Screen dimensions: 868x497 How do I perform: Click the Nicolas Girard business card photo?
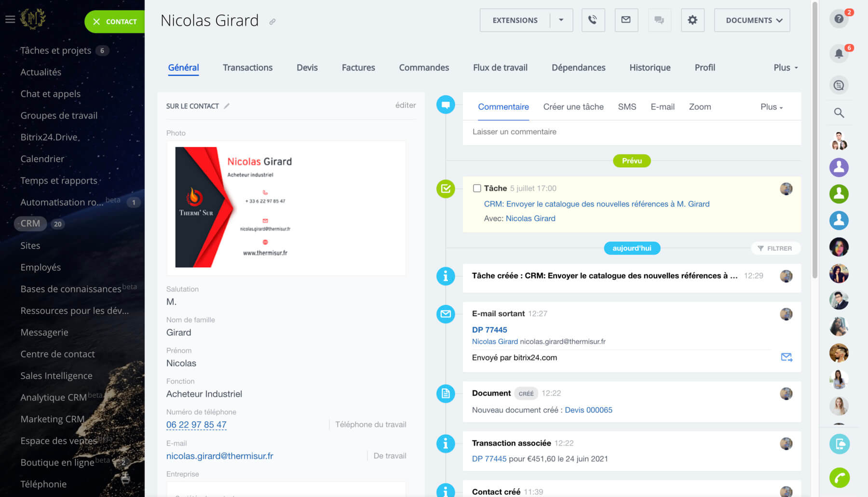pyautogui.click(x=285, y=208)
